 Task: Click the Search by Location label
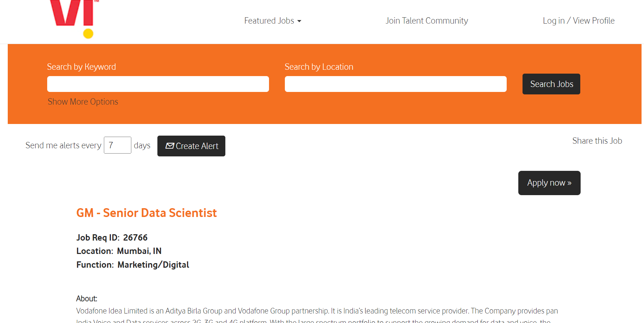(319, 67)
